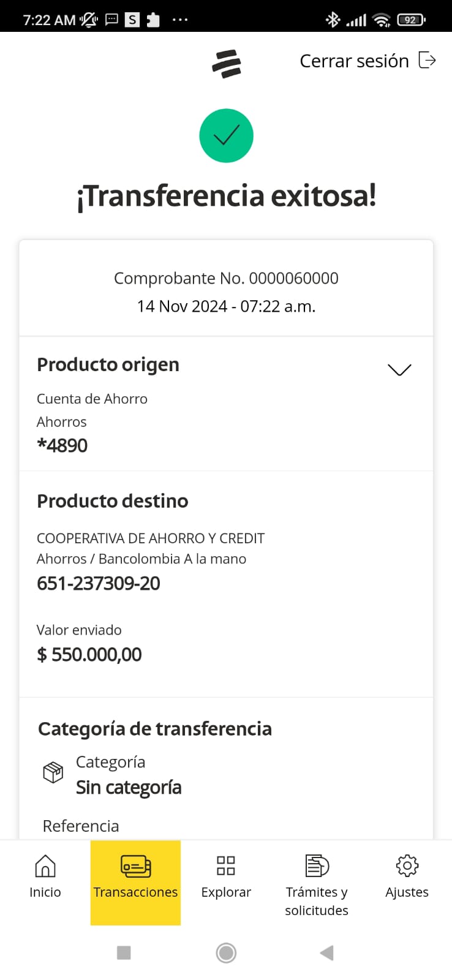Tap Comprobante No. 0000060000 text
The width and height of the screenshot is (452, 980).
226,279
